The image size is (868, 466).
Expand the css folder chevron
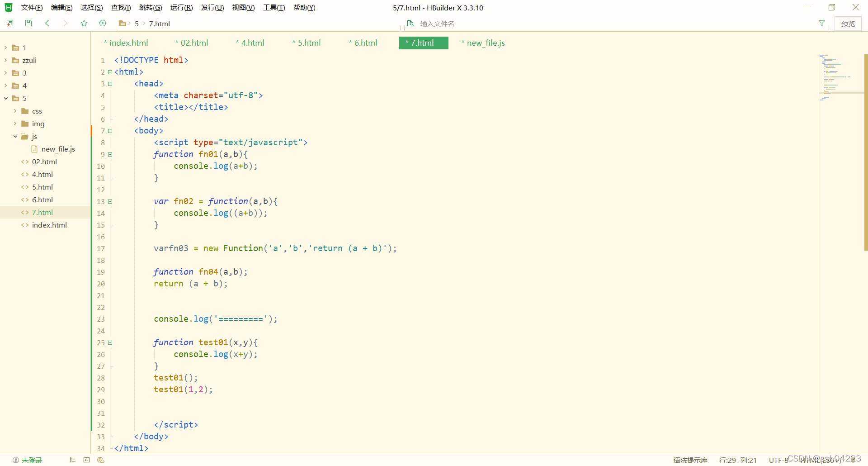(15, 111)
